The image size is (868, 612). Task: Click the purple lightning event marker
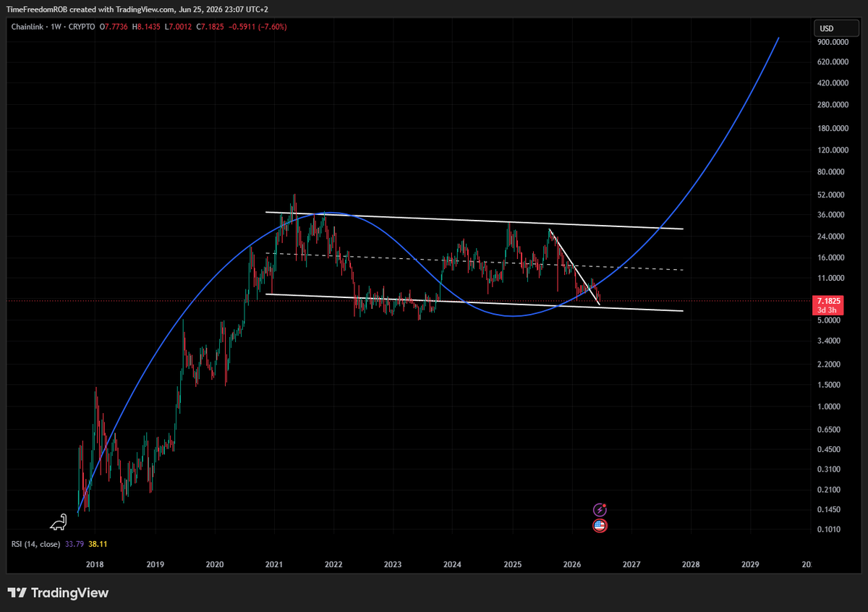coord(600,510)
